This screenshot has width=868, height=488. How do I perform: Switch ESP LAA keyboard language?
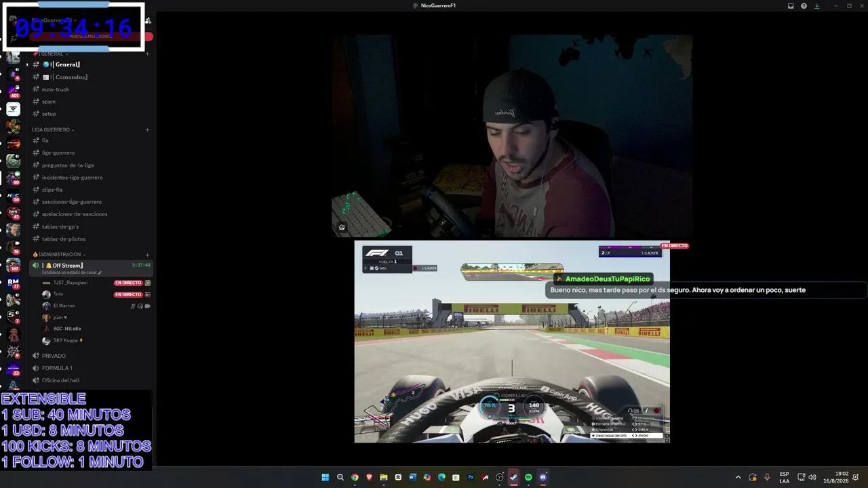click(x=785, y=477)
